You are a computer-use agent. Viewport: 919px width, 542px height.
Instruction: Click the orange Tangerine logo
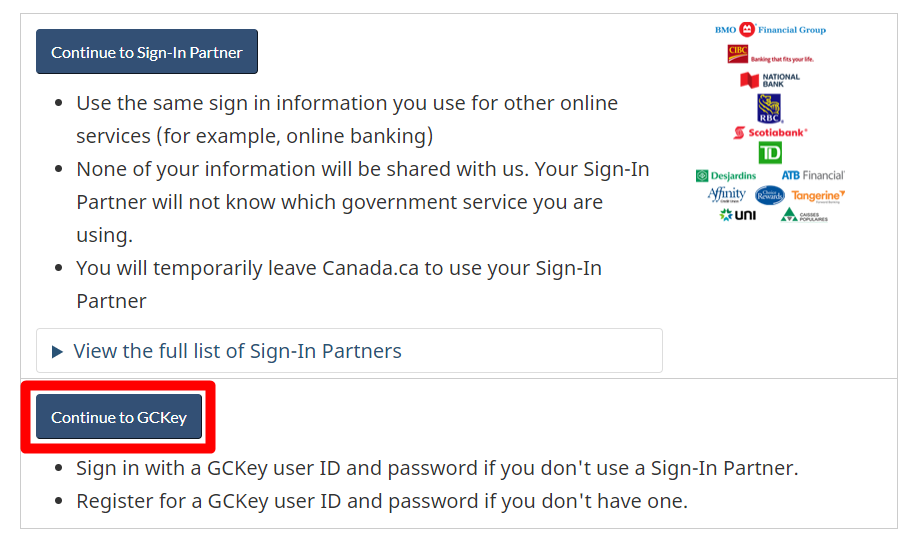point(817,195)
